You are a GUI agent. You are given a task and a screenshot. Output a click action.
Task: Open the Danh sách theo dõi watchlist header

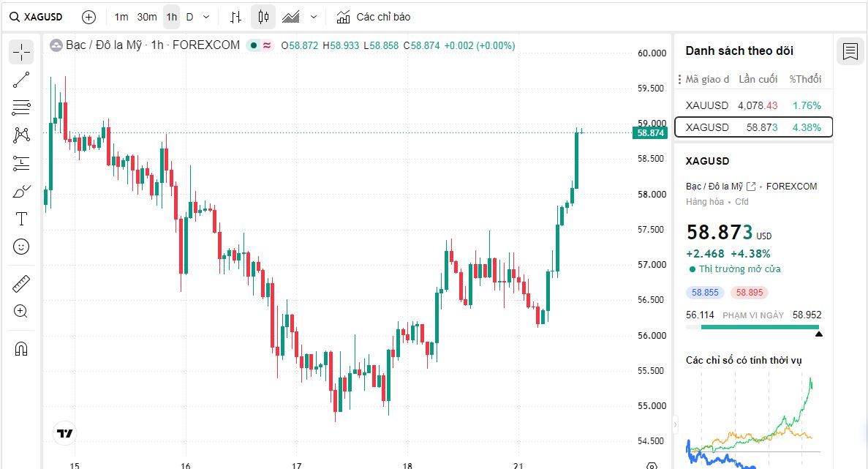[739, 51]
